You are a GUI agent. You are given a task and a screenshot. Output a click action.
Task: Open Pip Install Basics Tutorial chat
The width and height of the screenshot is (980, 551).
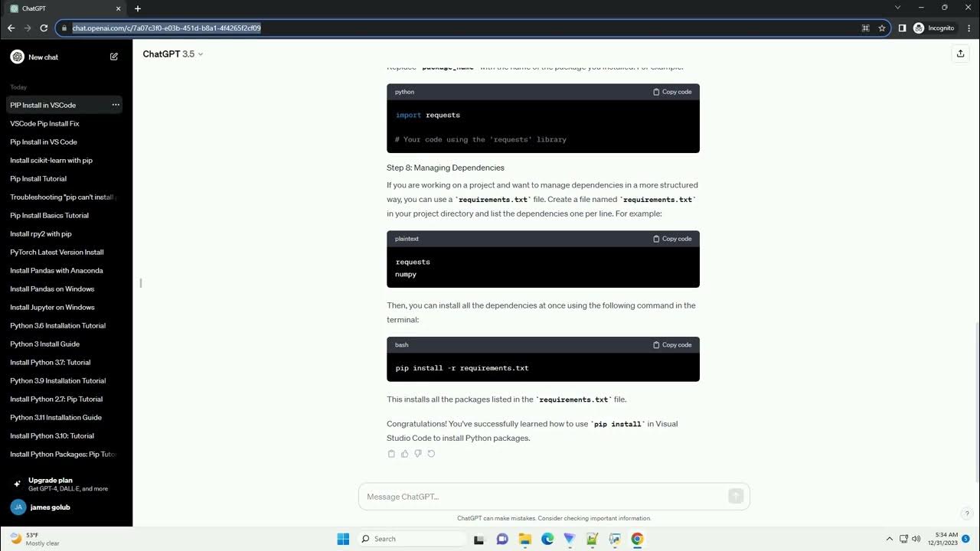point(64,215)
